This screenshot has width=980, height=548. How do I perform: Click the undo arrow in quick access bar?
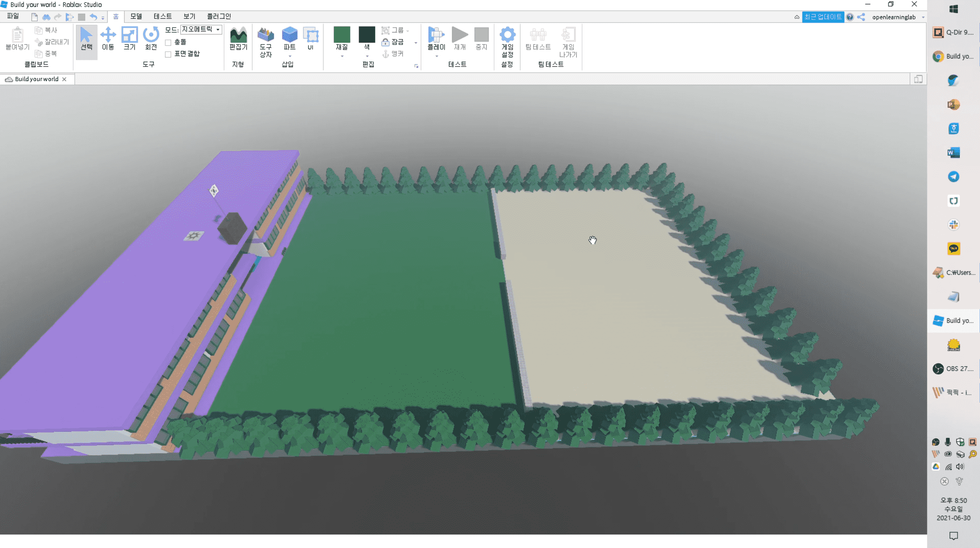click(93, 17)
